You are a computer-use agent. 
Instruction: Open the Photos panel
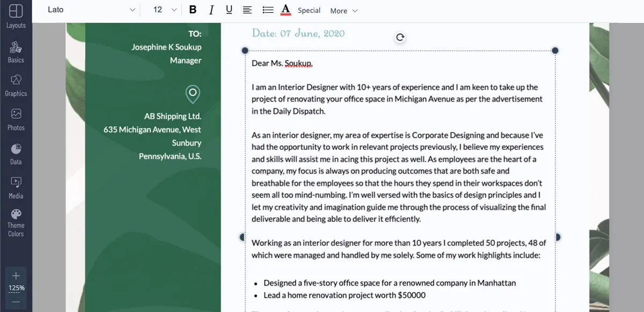(16, 119)
